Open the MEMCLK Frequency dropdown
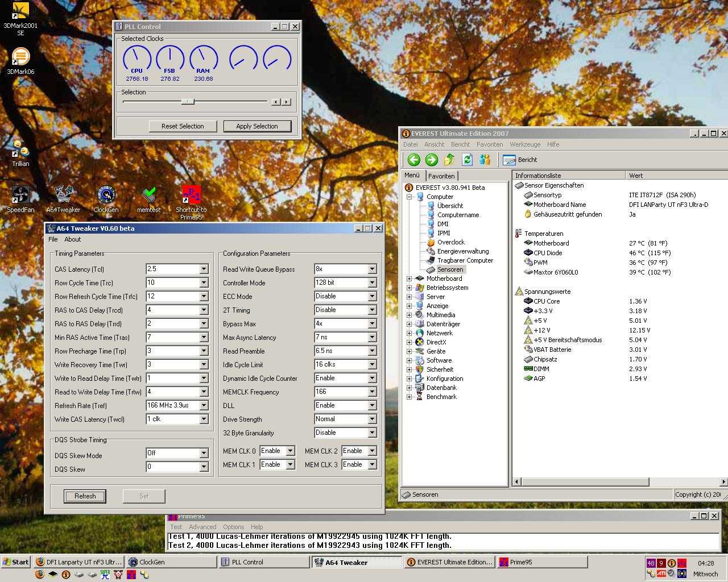This screenshot has height=582, width=728. (372, 392)
